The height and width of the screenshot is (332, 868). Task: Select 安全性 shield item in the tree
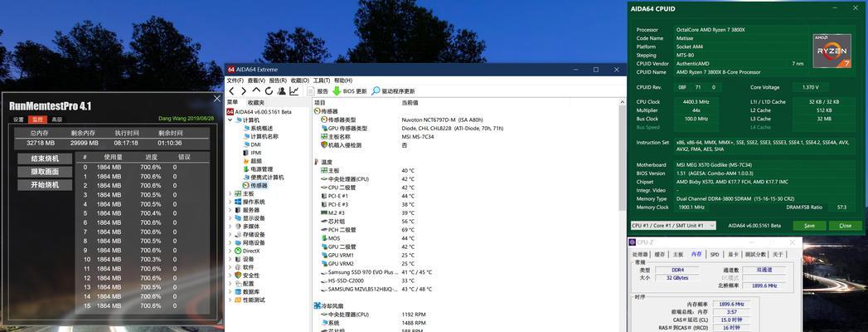[247, 276]
